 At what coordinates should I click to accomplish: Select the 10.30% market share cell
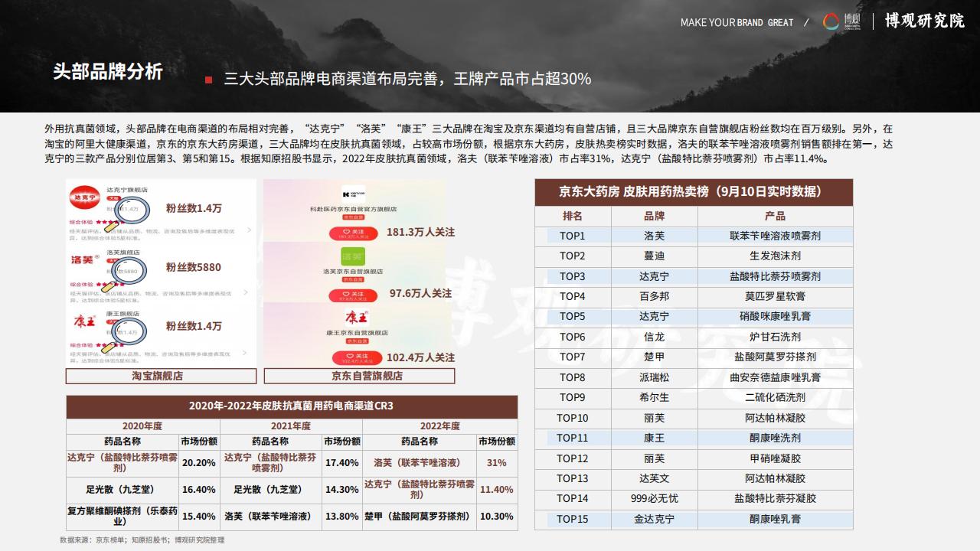coord(496,517)
